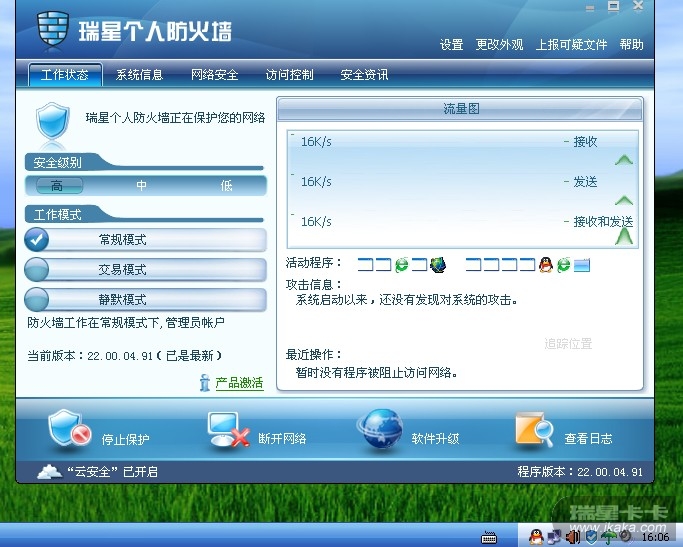Go to the 访问控制 tab
The height and width of the screenshot is (547, 683).
tap(289, 74)
